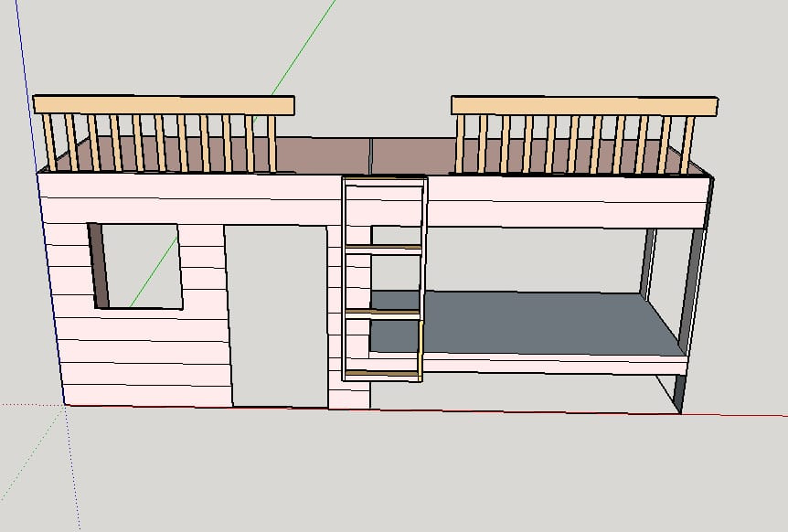
Task: Select the top rung of the ladder
Action: [x=384, y=248]
